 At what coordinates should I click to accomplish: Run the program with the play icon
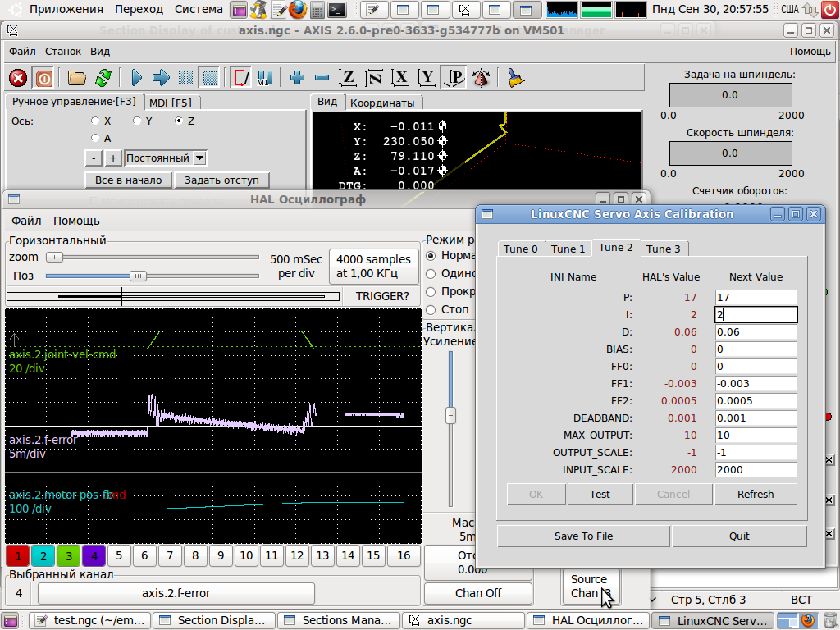pos(137,78)
